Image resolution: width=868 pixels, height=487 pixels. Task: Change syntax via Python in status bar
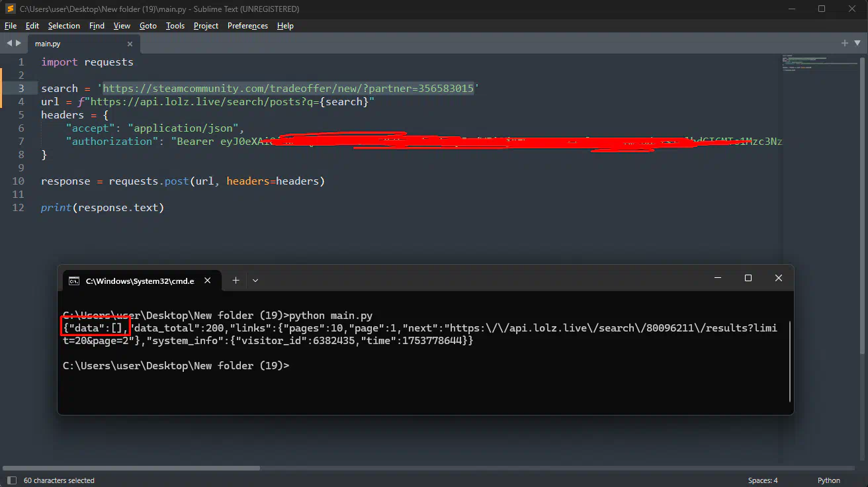829,480
